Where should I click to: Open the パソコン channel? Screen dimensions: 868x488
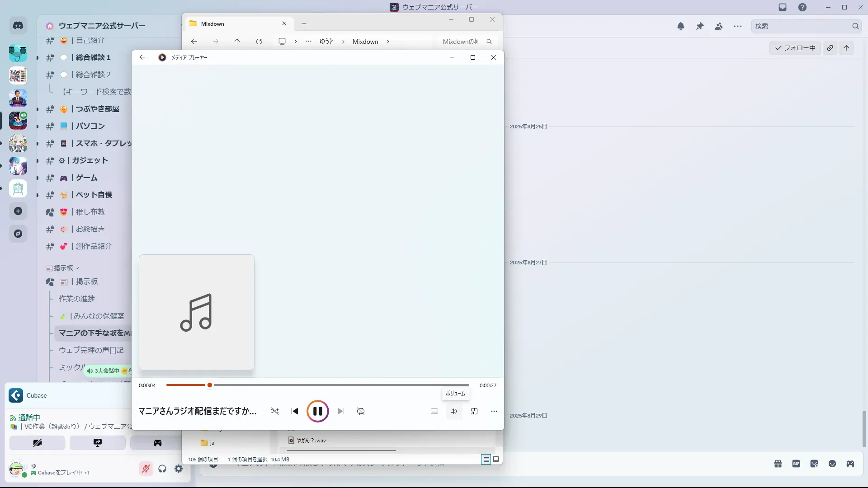click(x=90, y=126)
